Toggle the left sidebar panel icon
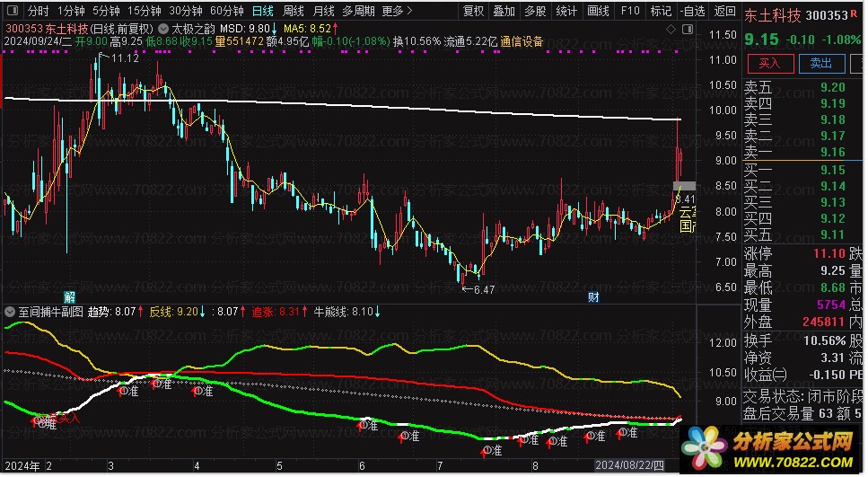 coord(13,11)
